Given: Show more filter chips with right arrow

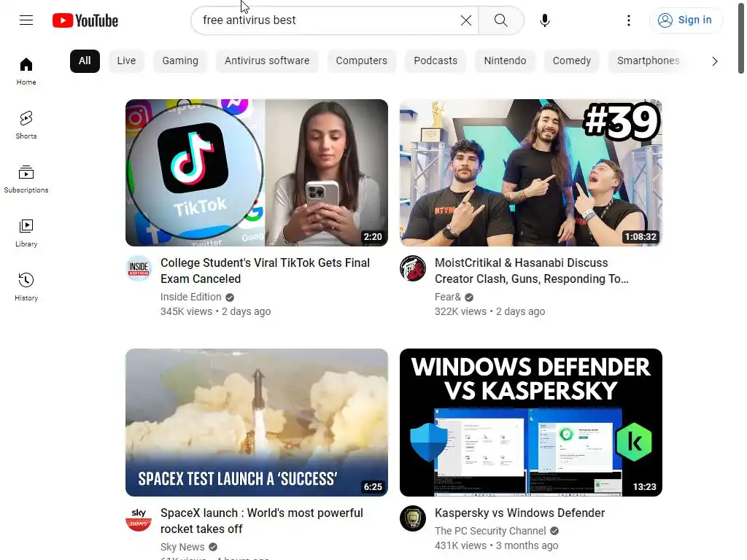Looking at the screenshot, I should click(x=714, y=61).
